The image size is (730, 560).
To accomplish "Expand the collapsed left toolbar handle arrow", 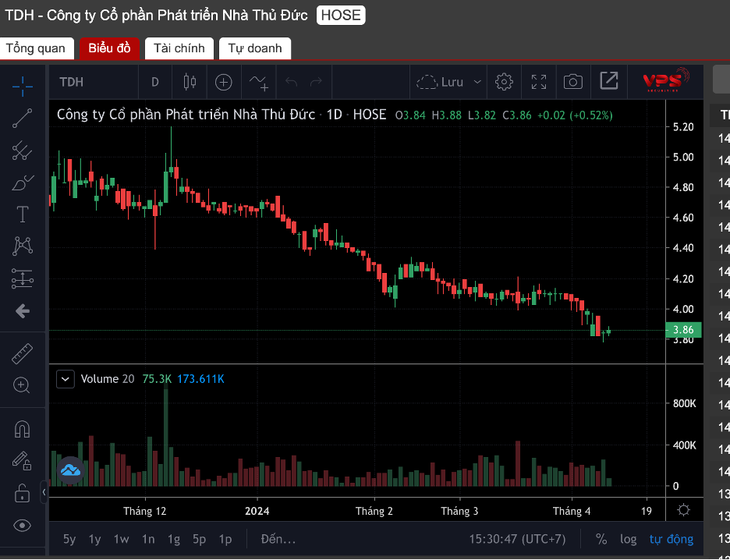I will pos(44,491).
